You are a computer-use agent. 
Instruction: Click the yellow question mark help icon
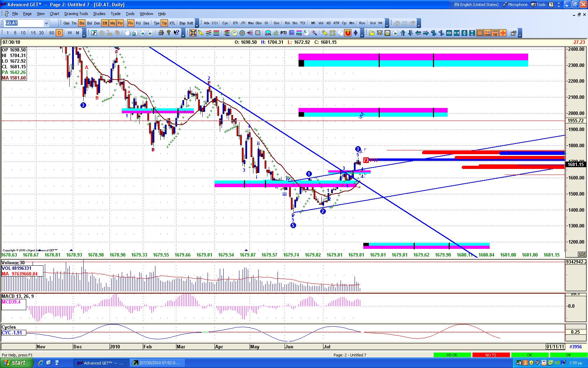pos(169,33)
